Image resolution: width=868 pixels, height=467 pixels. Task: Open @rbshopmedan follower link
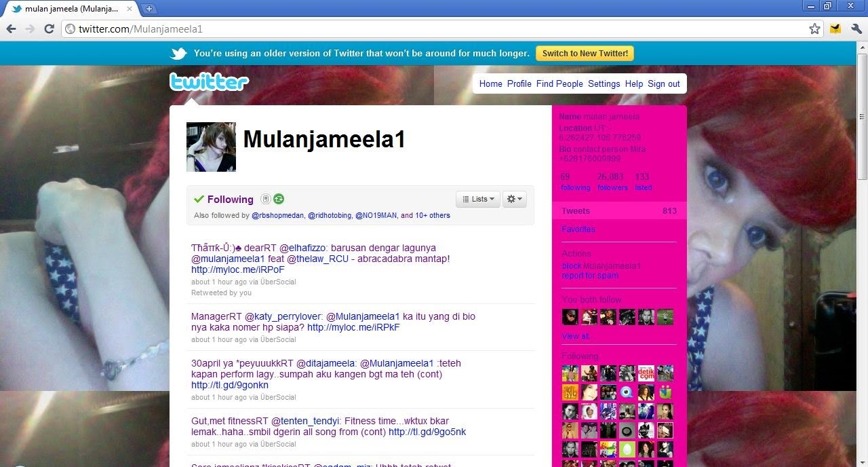point(277,215)
